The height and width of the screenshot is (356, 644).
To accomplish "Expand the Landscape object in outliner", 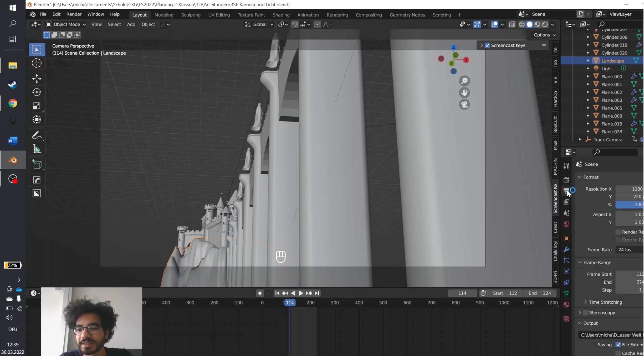I will pos(588,61).
